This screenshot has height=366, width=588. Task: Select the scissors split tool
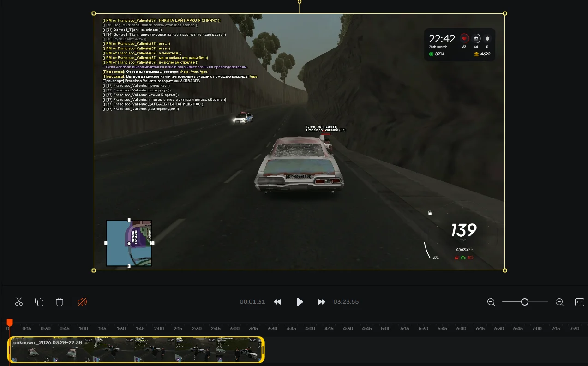[x=19, y=302]
